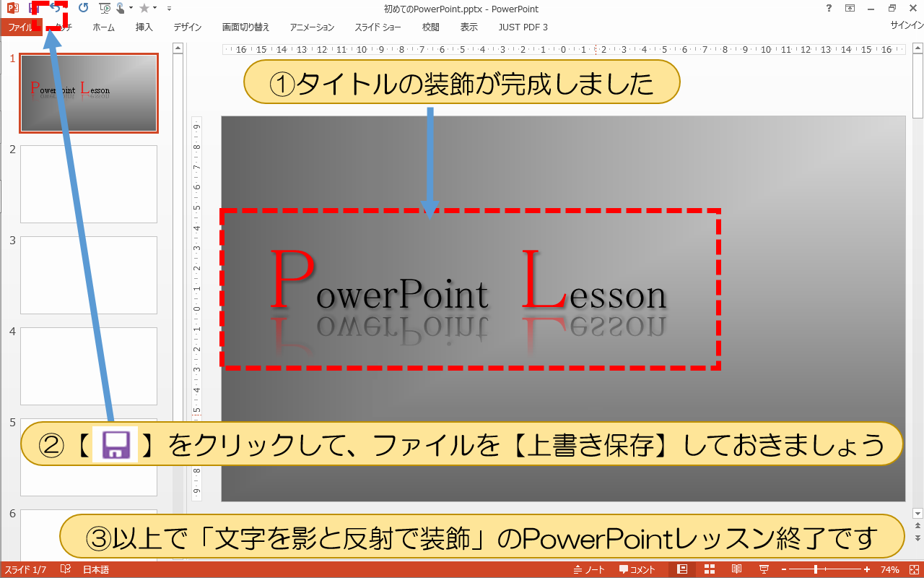
Task: Open the アニメーション tab
Action: (x=312, y=27)
